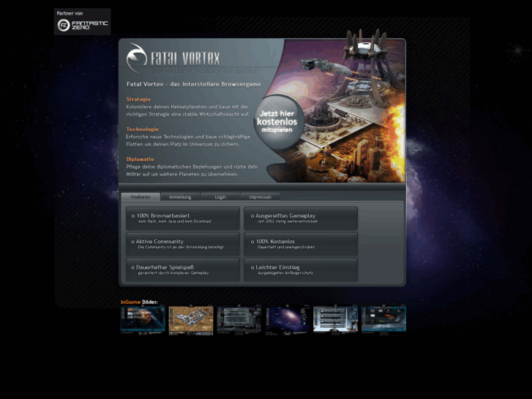Select the 'Dauerhafter Spielspaß' feature box
The width and height of the screenshot is (532, 399).
point(182,270)
